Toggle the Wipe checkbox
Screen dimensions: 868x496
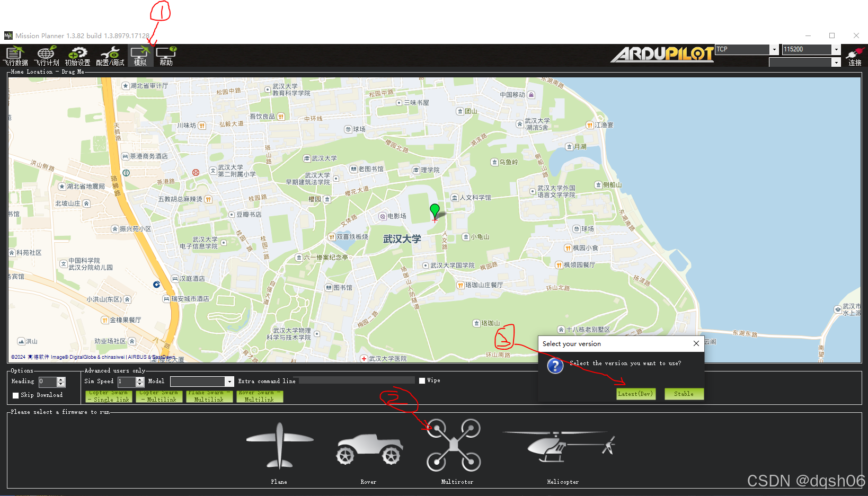coord(422,380)
